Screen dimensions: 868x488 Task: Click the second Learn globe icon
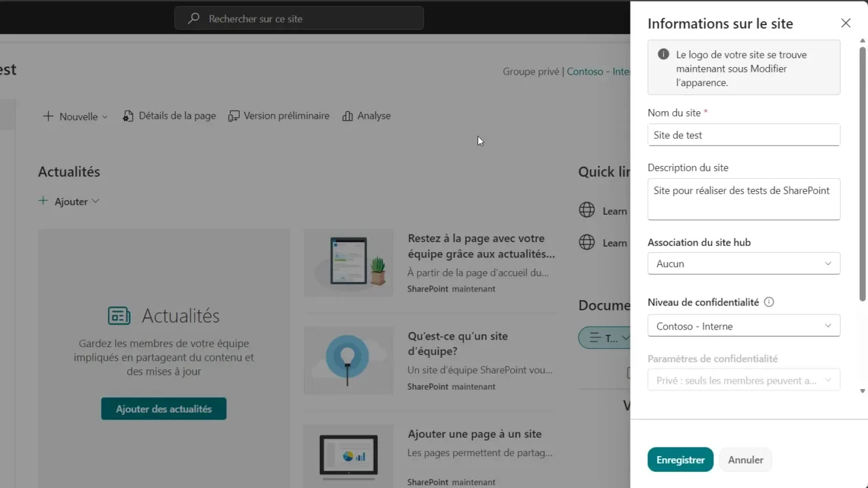(x=587, y=242)
